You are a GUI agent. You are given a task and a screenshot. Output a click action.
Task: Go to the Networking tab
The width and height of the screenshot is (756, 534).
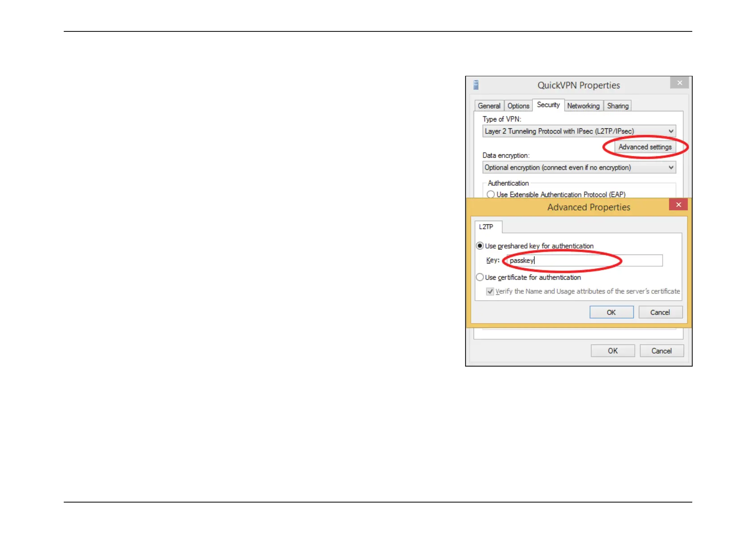[583, 106]
